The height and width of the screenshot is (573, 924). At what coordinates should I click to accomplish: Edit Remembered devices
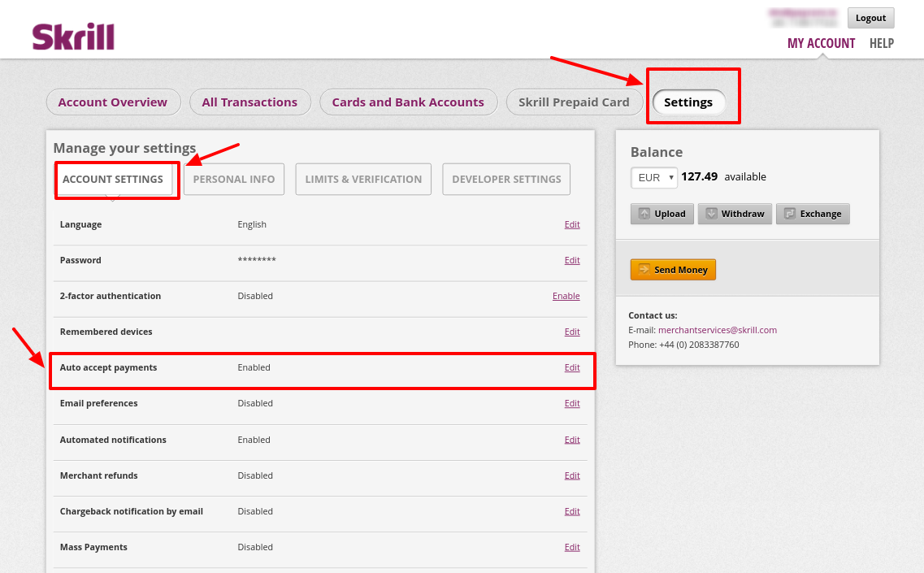click(x=572, y=332)
